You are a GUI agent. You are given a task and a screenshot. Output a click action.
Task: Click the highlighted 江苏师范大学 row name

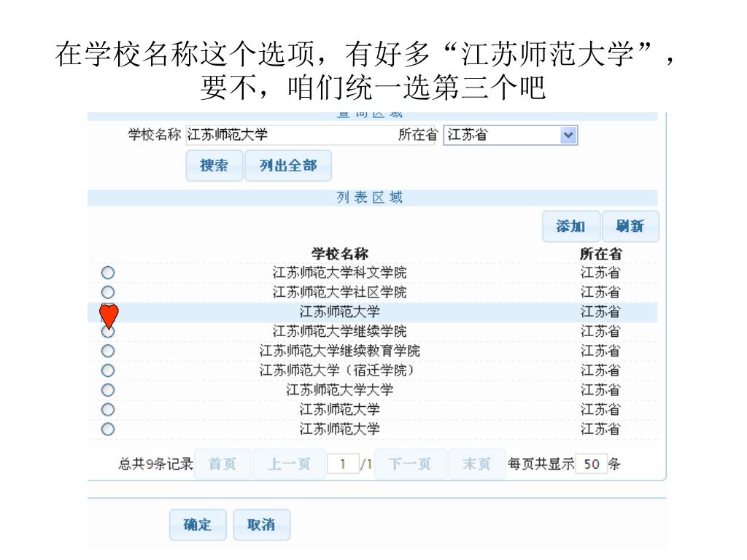point(340,312)
